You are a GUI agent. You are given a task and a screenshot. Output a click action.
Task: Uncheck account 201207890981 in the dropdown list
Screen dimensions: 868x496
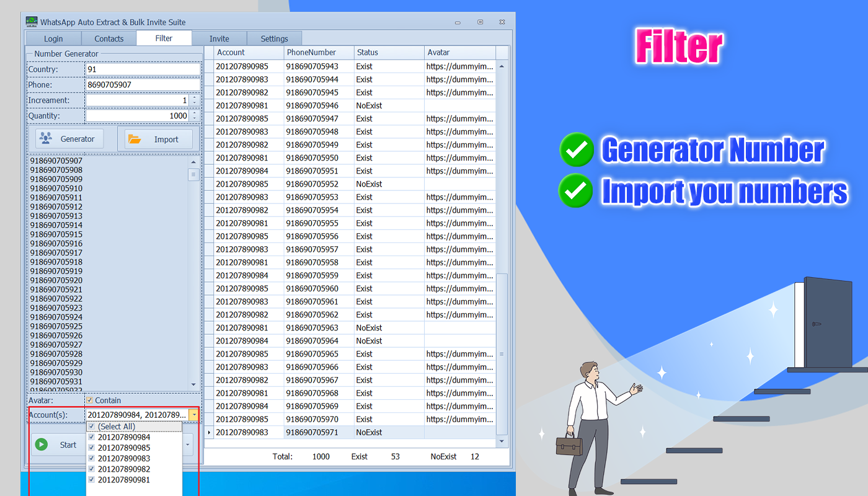[x=92, y=480]
